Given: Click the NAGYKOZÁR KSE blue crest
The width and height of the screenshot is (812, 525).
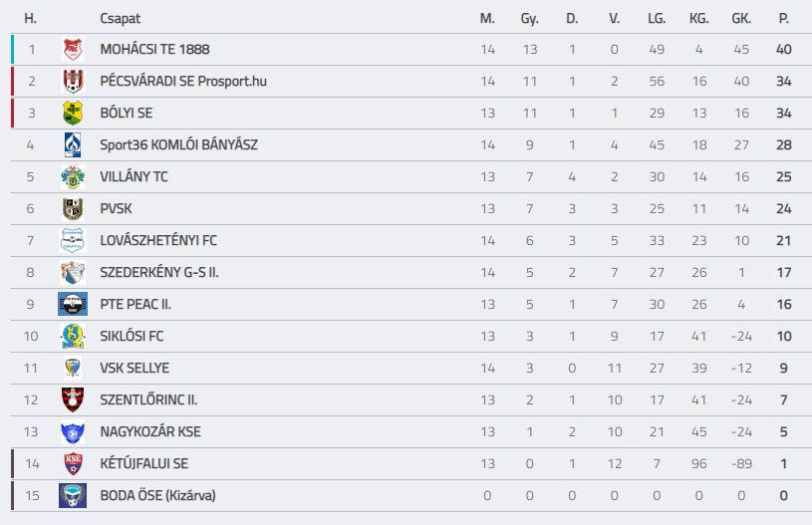Looking at the screenshot, I should pyautogui.click(x=73, y=431).
